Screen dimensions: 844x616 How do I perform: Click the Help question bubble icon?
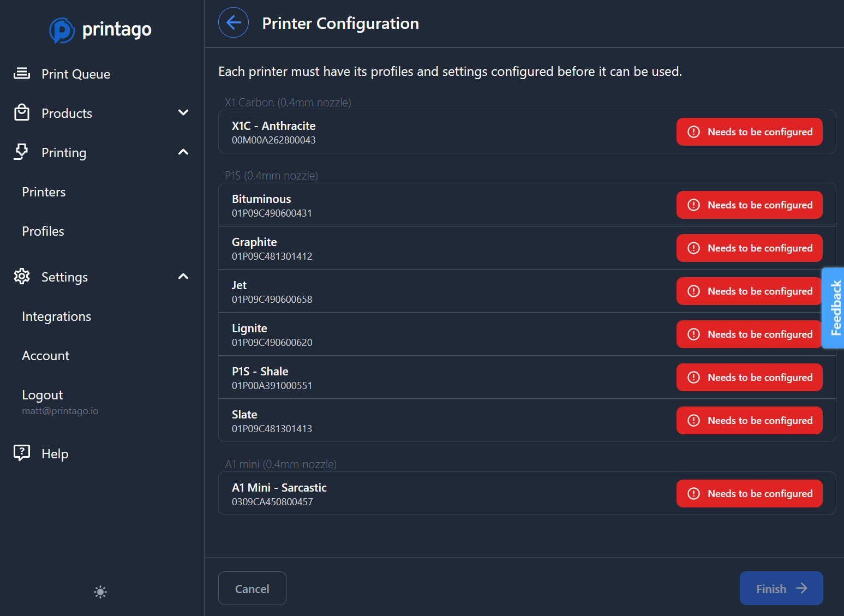(22, 453)
